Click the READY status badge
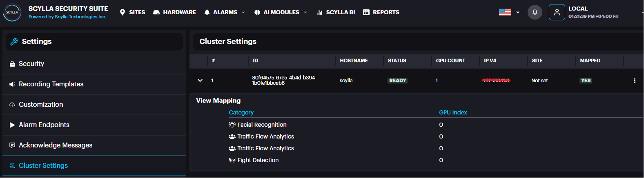644x178 pixels. (397, 81)
